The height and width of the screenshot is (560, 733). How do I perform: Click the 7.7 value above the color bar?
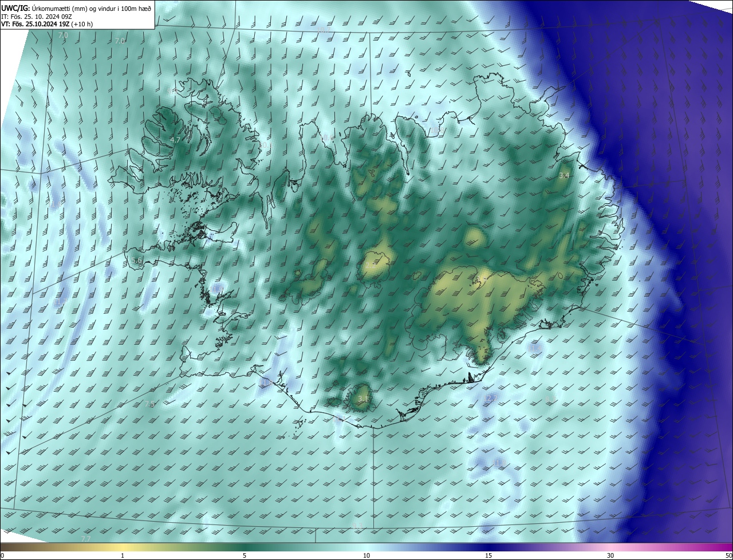[86, 539]
